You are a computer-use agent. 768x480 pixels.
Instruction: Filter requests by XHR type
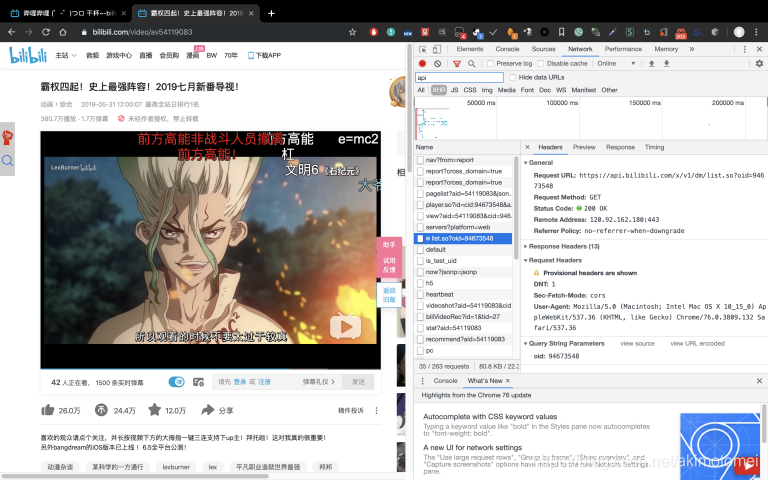click(438, 90)
